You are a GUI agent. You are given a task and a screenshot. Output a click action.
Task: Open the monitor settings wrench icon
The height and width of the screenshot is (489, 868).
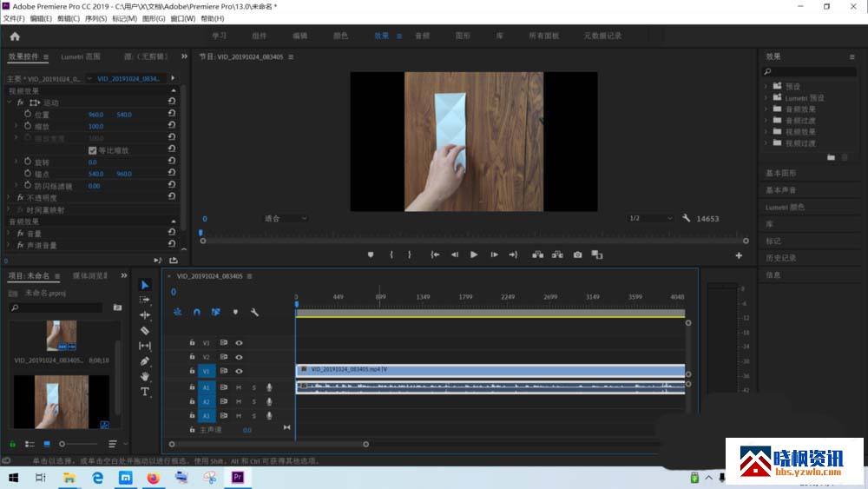coord(687,218)
